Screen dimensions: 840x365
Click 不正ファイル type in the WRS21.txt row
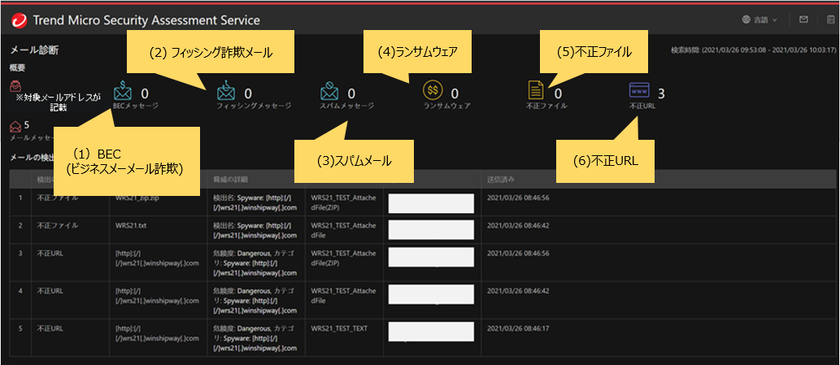pos(57,226)
